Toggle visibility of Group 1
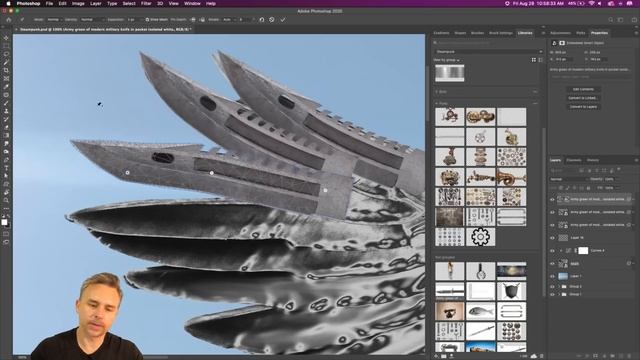Image resolution: width=640 pixels, height=360 pixels. 552,294
